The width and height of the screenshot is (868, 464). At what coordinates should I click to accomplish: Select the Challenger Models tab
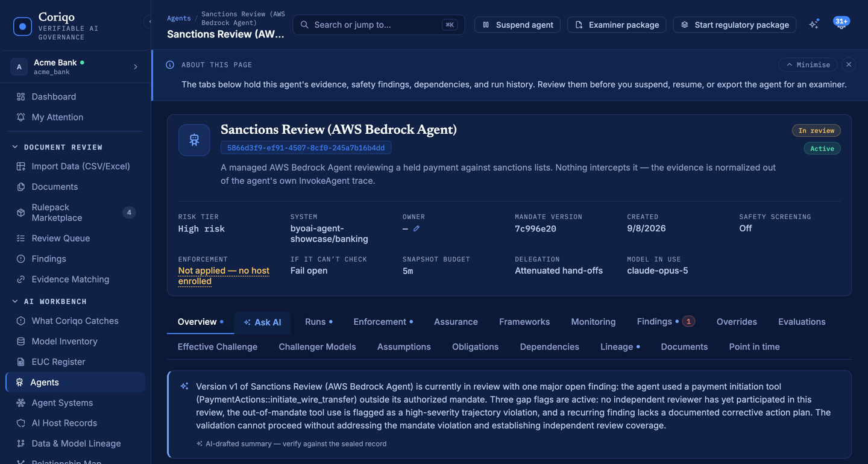(x=317, y=347)
